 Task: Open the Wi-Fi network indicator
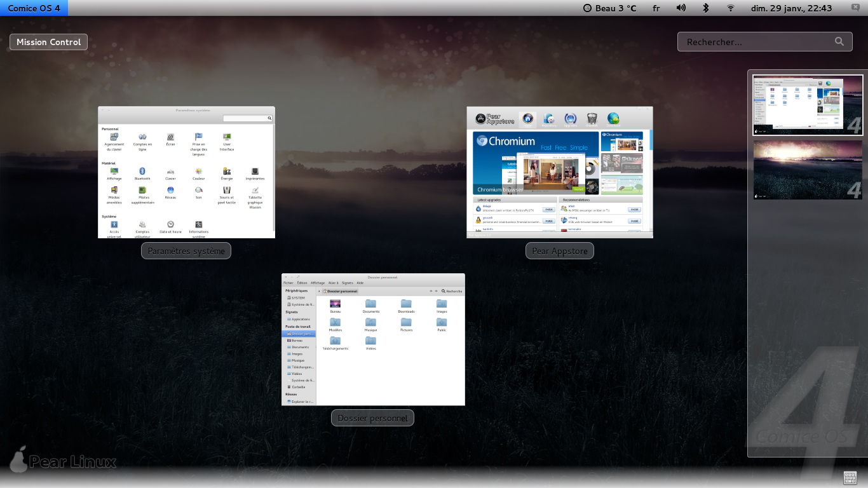731,8
